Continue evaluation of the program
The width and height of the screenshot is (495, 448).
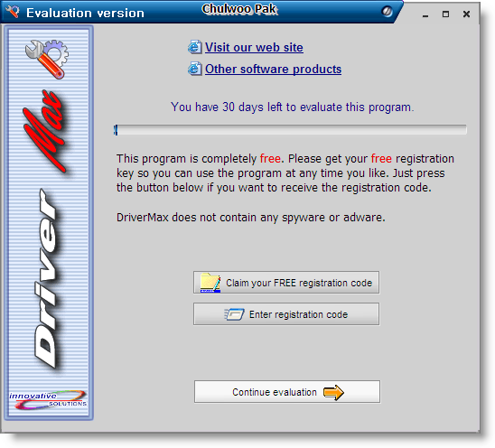[x=287, y=391]
